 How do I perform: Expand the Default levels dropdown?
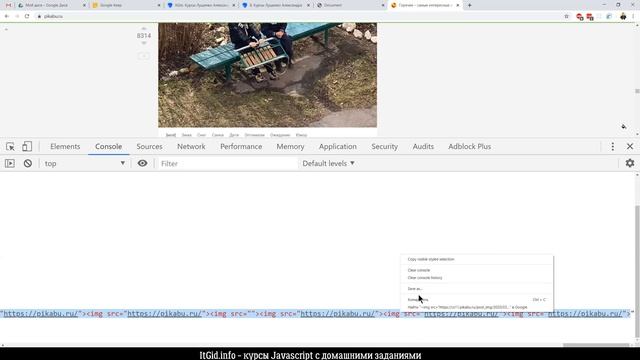[x=329, y=163]
